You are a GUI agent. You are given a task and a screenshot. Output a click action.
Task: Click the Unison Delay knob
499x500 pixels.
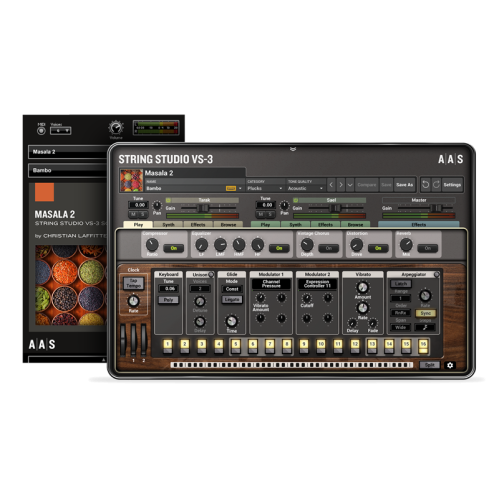click(x=200, y=322)
